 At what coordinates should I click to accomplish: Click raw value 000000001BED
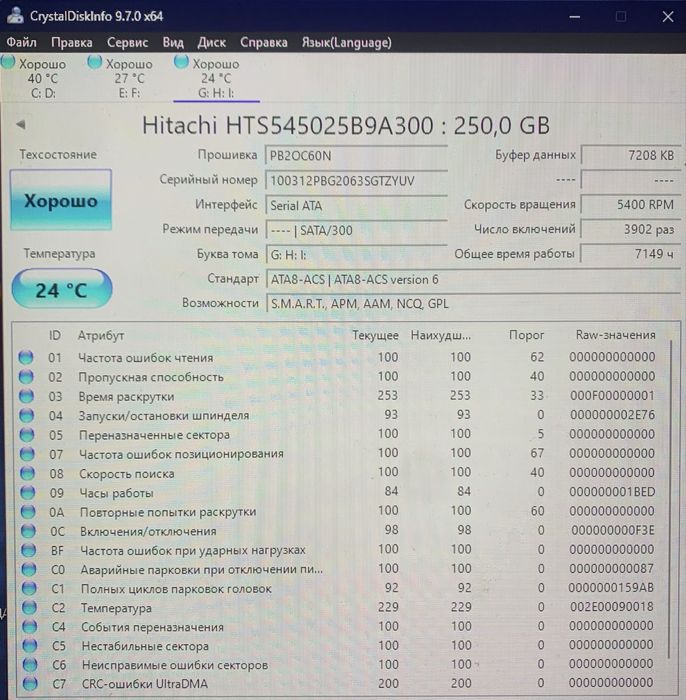(x=612, y=492)
